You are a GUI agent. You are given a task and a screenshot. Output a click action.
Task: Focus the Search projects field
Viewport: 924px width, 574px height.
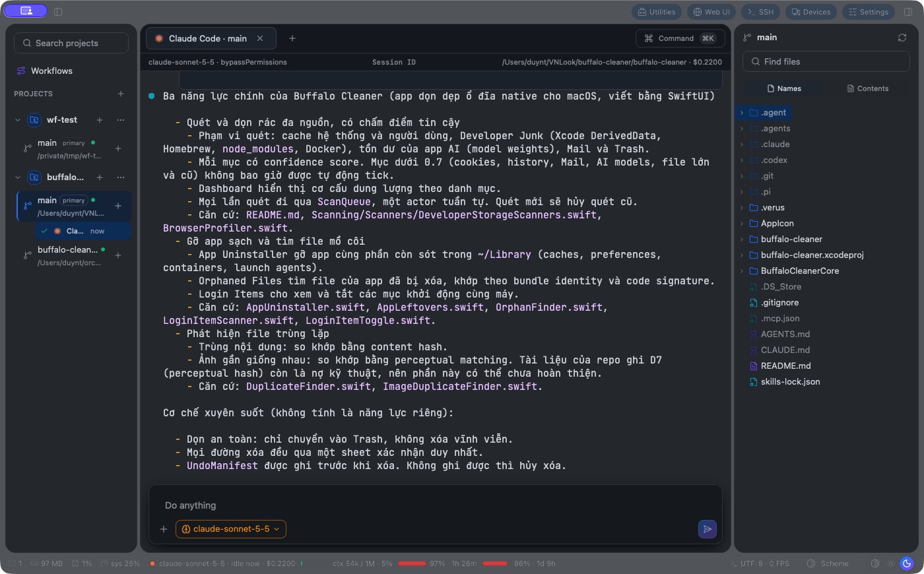pos(71,43)
